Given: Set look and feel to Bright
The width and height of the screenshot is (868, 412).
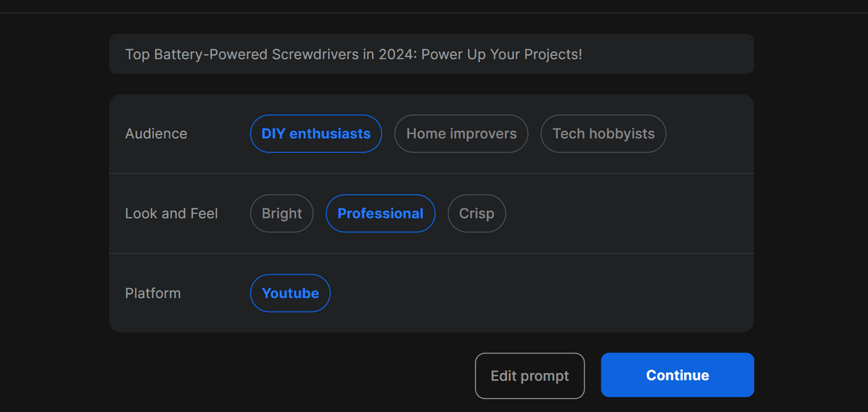Looking at the screenshot, I should click(x=281, y=213).
